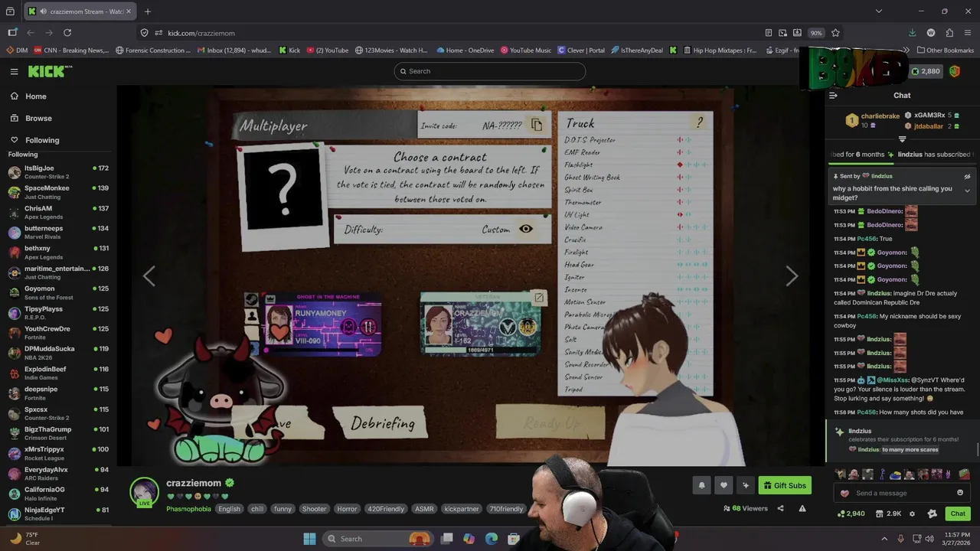
Task: Turn on stream notifications bell
Action: pyautogui.click(x=701, y=485)
